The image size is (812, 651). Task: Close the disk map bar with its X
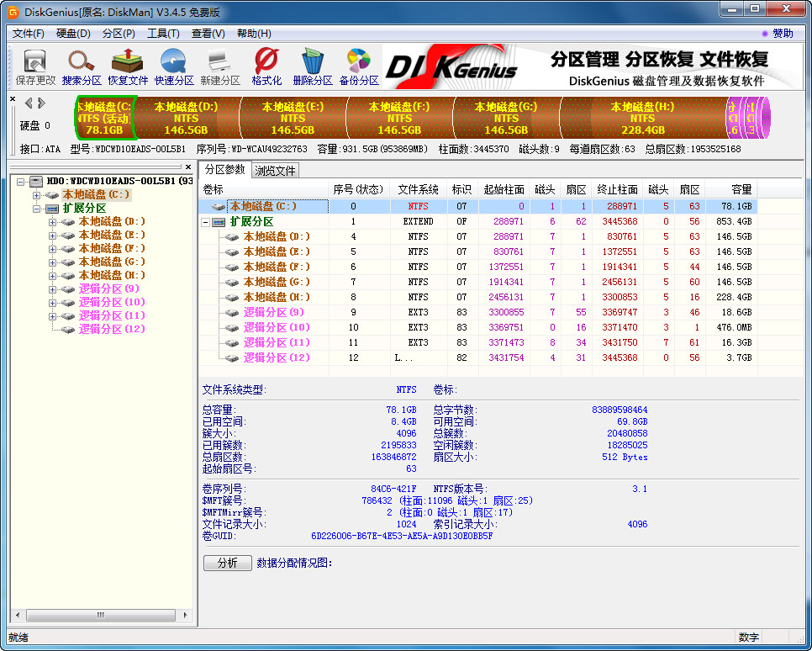[x=13, y=98]
